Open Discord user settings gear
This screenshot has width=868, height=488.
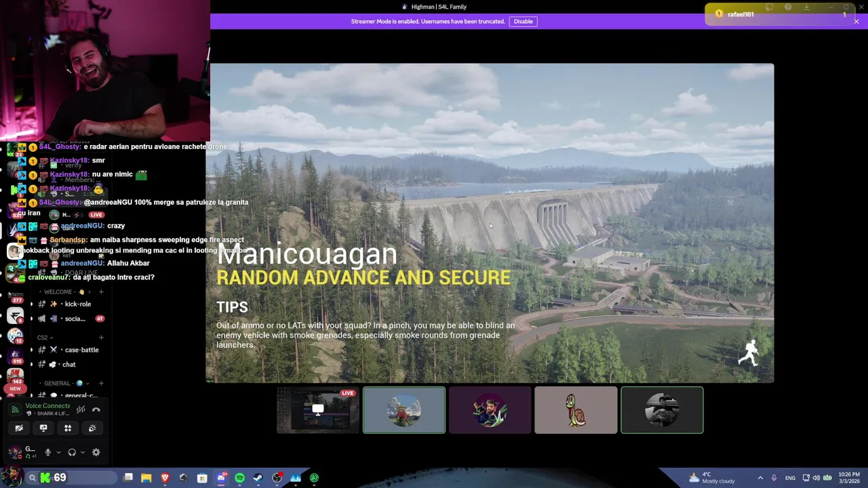(x=96, y=452)
